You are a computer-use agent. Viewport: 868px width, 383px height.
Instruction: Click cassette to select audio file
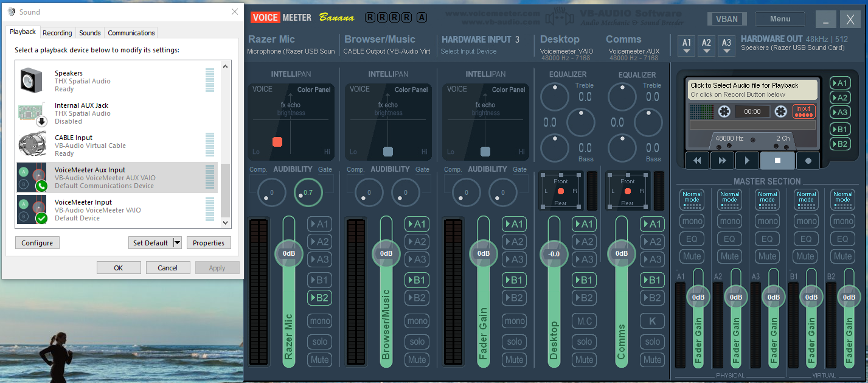[x=752, y=90]
